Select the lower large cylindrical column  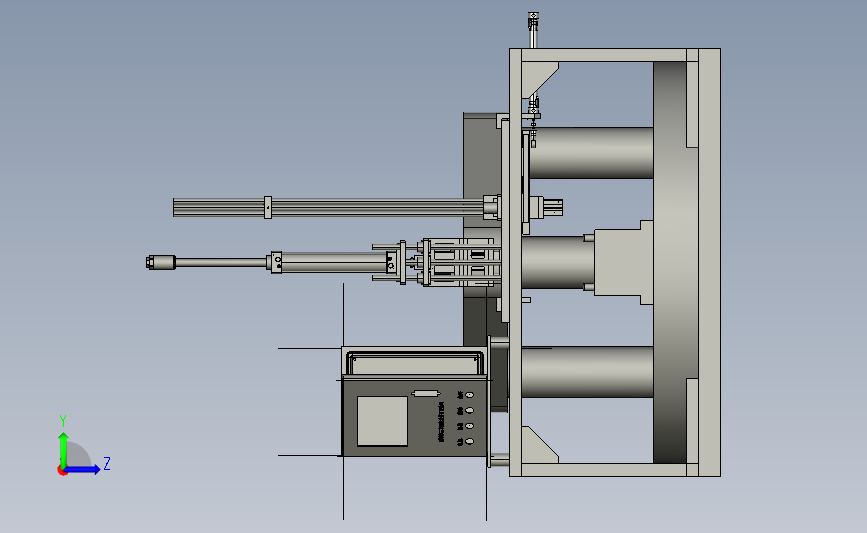587,372
